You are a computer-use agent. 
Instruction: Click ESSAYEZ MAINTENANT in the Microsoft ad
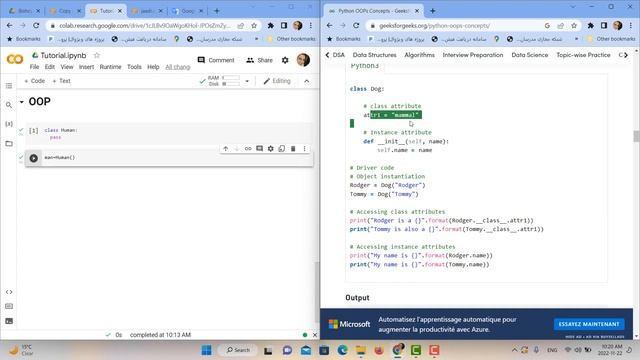point(589,324)
